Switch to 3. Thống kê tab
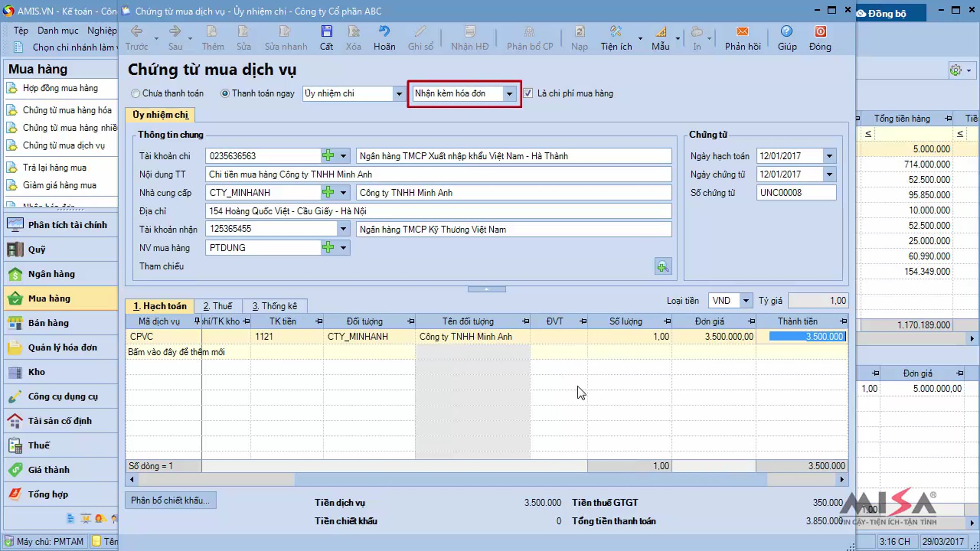Screen dimensions: 980x551 click(x=275, y=306)
